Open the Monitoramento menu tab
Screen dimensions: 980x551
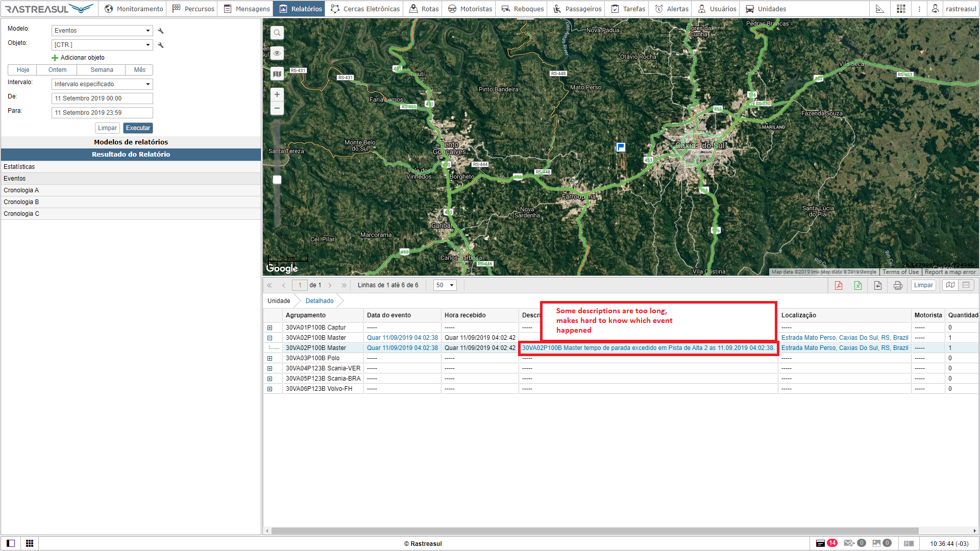point(134,9)
